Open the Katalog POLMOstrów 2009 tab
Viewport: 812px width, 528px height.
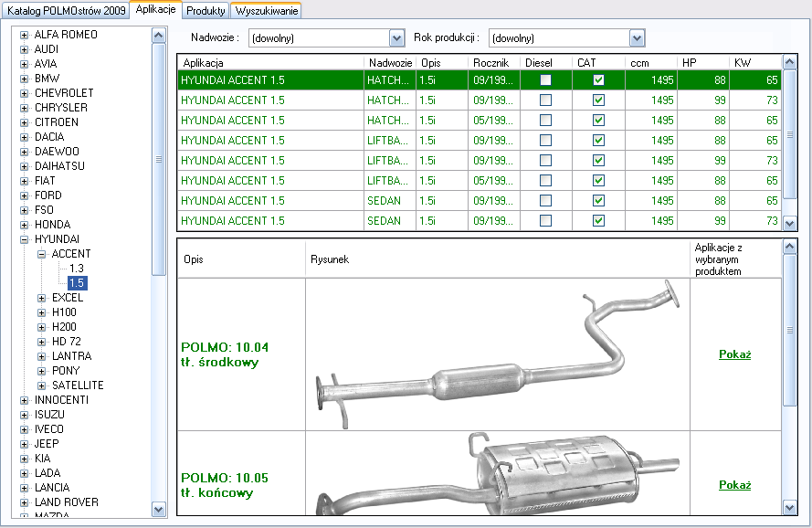(x=67, y=10)
